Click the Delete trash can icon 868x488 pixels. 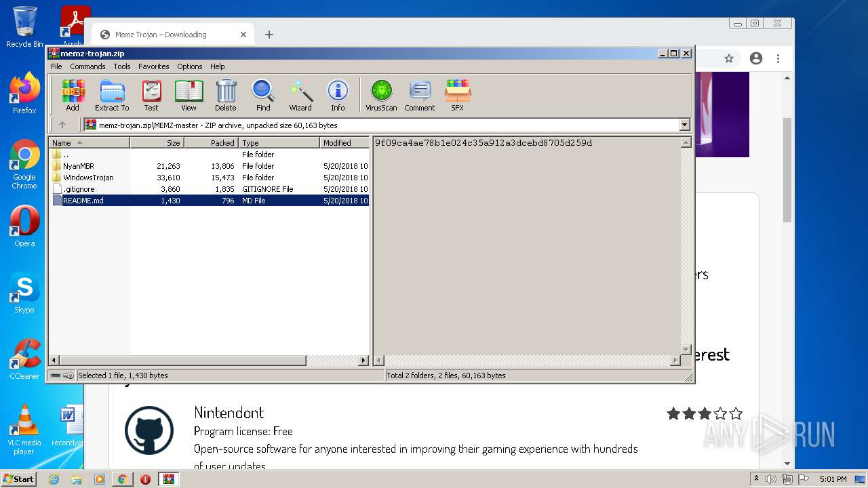point(226,95)
